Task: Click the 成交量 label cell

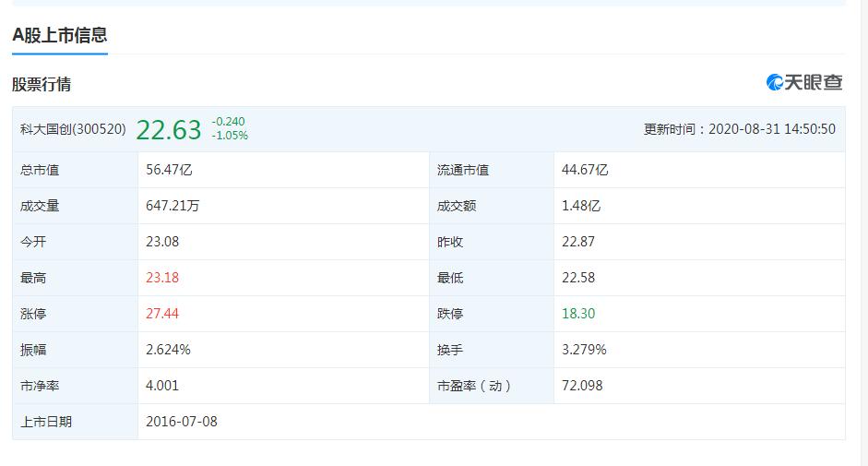Action: coord(76,206)
